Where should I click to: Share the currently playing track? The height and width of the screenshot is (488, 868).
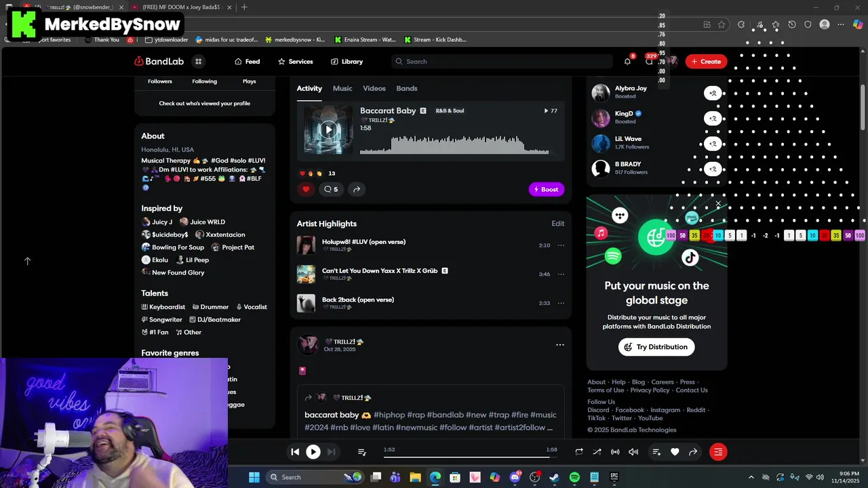[693, 452]
